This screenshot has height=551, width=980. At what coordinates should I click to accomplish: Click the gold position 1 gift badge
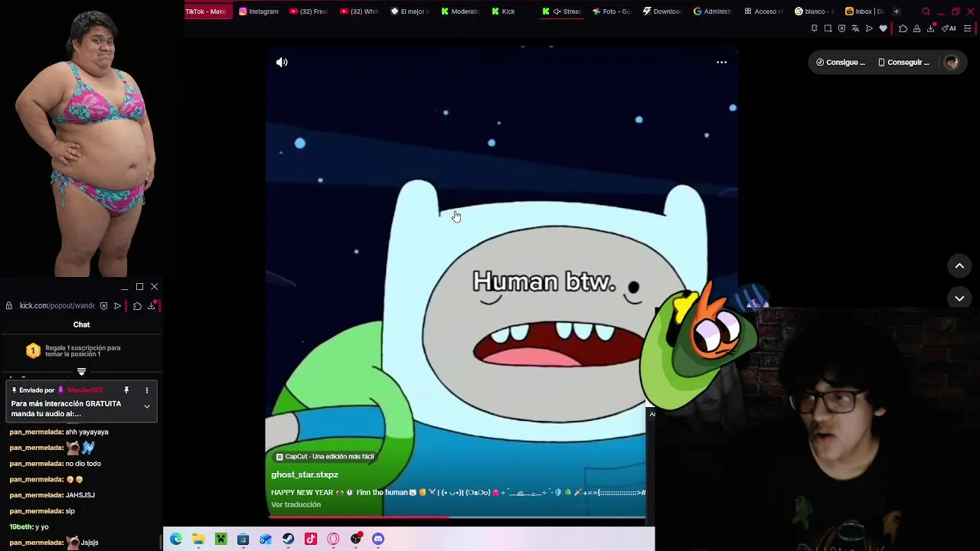(x=33, y=350)
